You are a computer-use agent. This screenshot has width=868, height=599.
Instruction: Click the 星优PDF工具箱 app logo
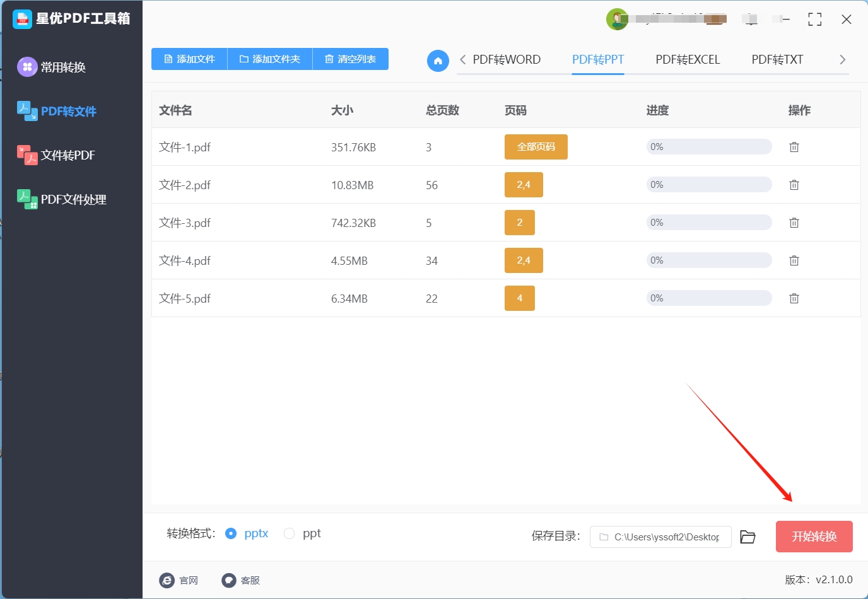coord(22,19)
